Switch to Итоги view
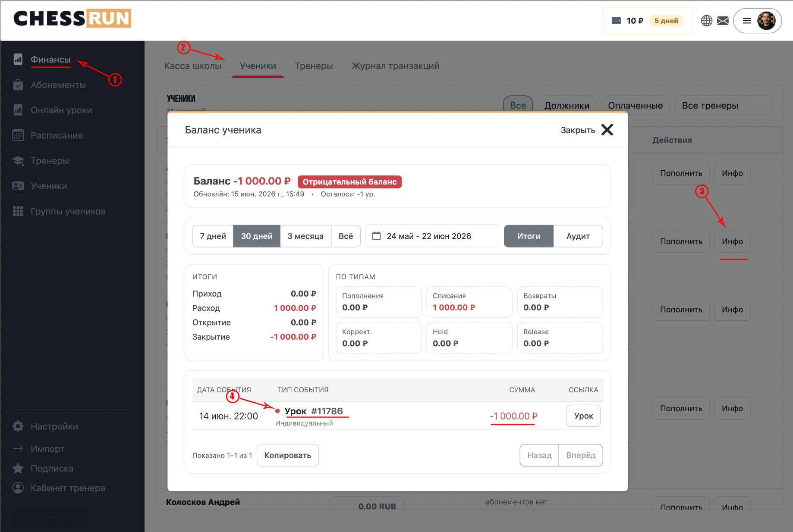The width and height of the screenshot is (793, 532). coord(529,236)
